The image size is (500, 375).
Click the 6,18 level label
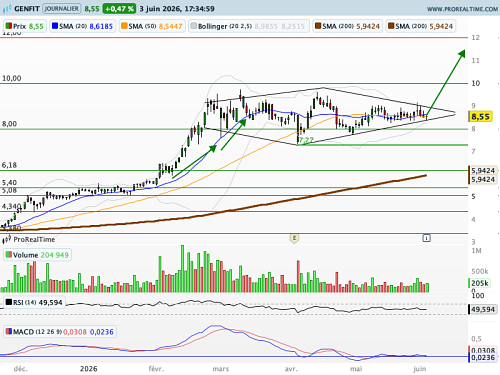click(x=9, y=165)
